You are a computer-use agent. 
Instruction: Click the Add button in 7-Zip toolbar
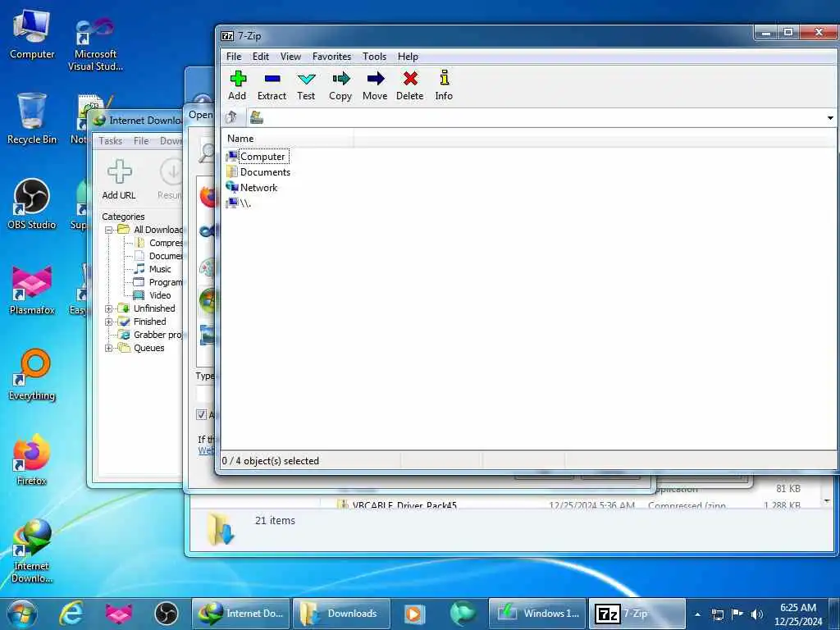[237, 85]
